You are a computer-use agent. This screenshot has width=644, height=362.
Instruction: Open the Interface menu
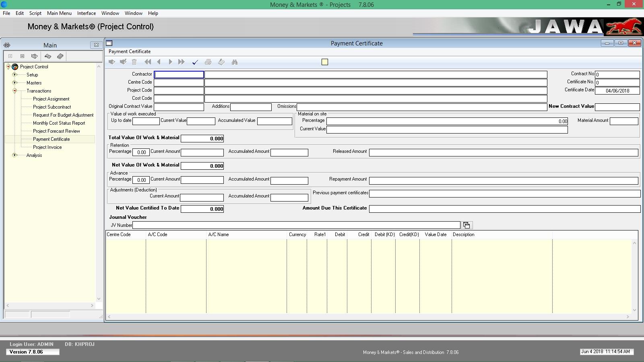coord(87,13)
